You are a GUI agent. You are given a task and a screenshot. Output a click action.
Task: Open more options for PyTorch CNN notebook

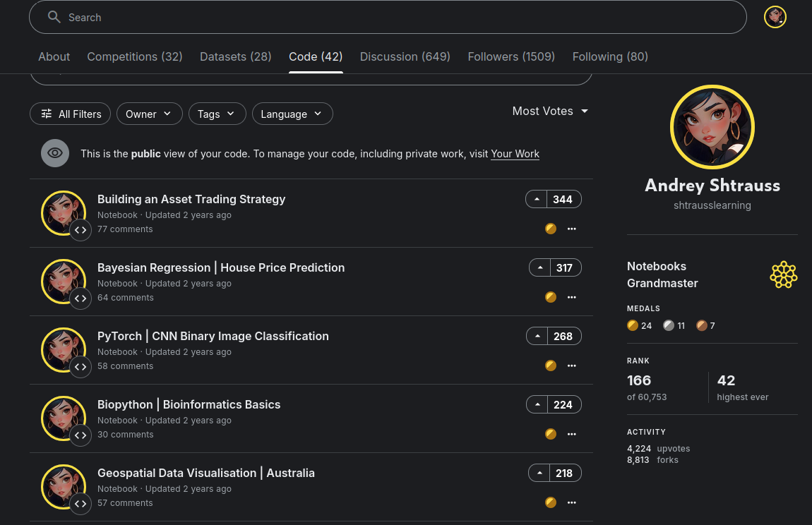[x=572, y=366]
